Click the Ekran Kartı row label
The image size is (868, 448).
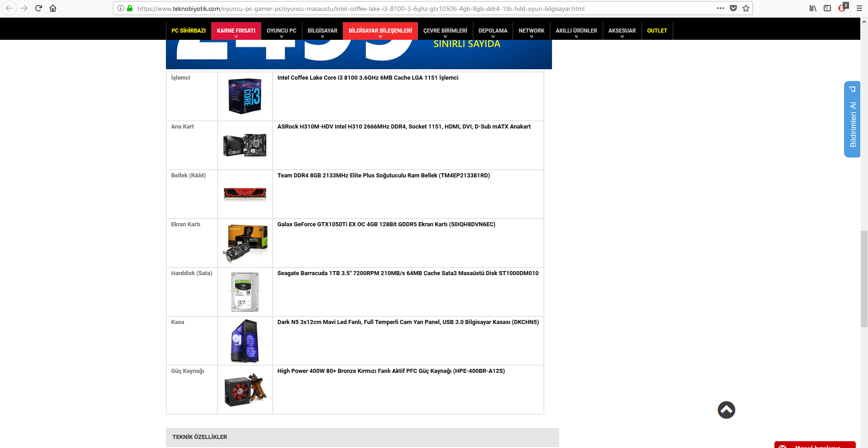tap(186, 224)
